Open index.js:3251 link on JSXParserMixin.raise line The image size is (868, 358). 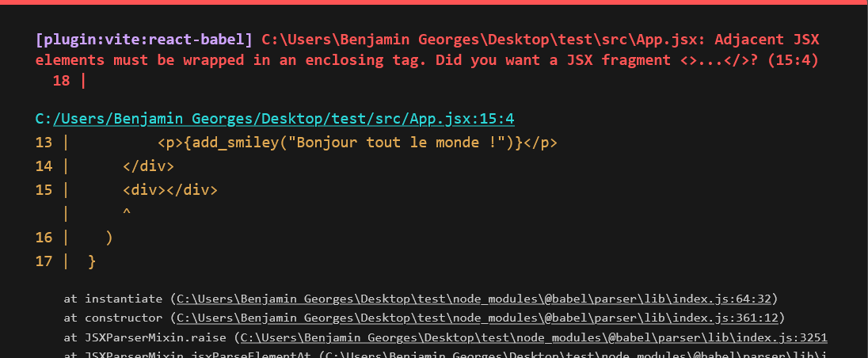535,337
